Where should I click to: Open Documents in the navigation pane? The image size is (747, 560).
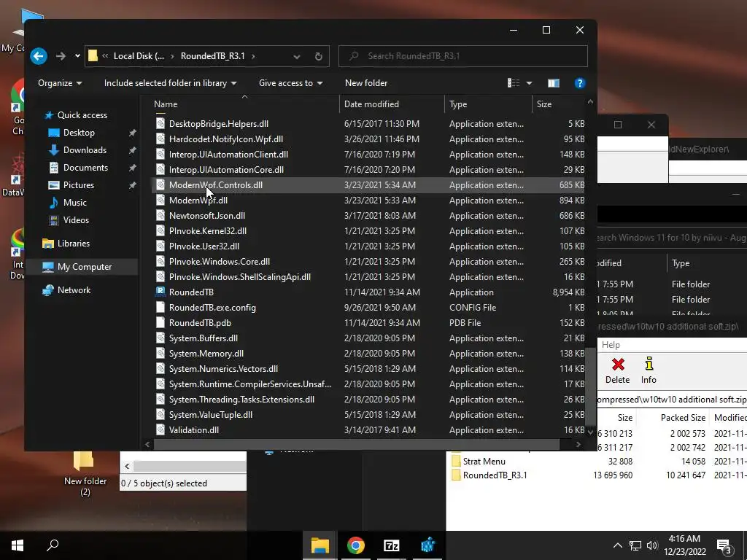pos(85,168)
